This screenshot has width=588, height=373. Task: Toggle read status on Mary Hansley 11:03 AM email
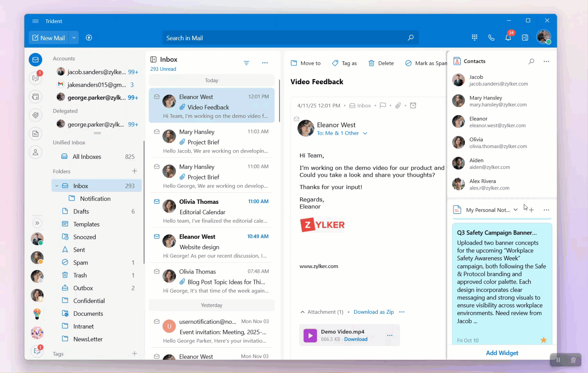pyautogui.click(x=157, y=132)
